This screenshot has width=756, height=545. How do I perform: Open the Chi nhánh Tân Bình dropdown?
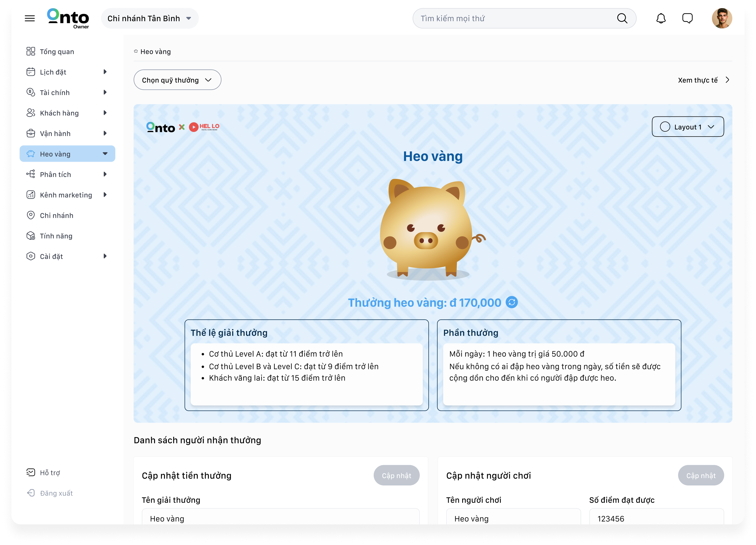[x=150, y=18]
